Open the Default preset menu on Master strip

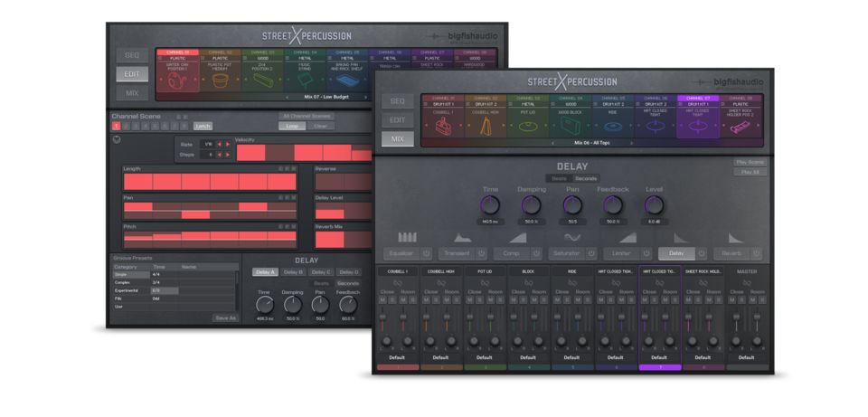click(x=748, y=357)
